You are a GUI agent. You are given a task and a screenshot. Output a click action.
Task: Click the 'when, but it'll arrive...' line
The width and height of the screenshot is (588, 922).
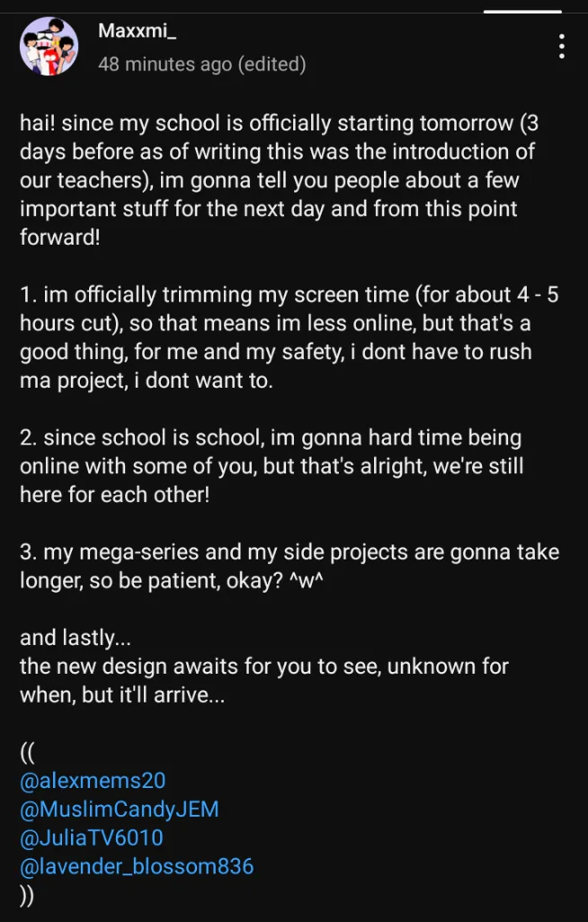(122, 695)
